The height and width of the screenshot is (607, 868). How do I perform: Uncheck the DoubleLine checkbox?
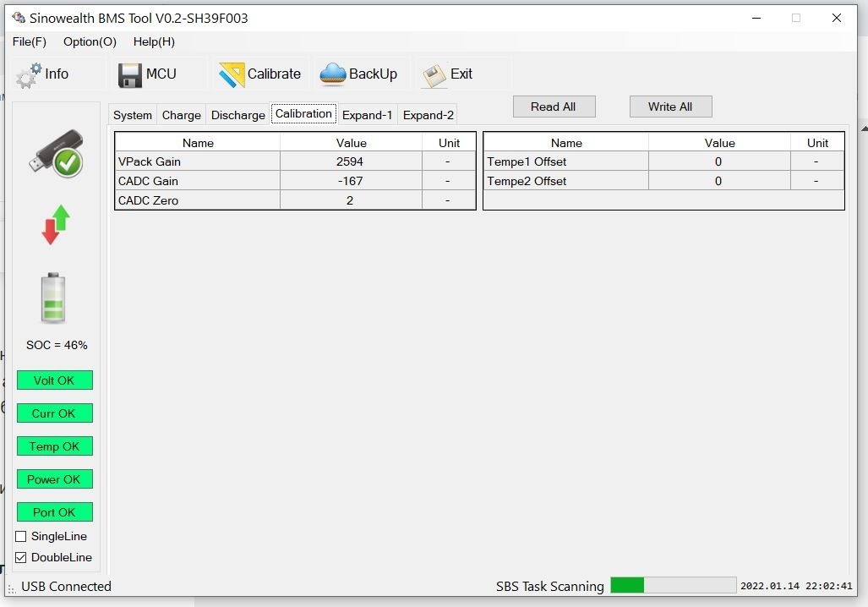pos(20,557)
